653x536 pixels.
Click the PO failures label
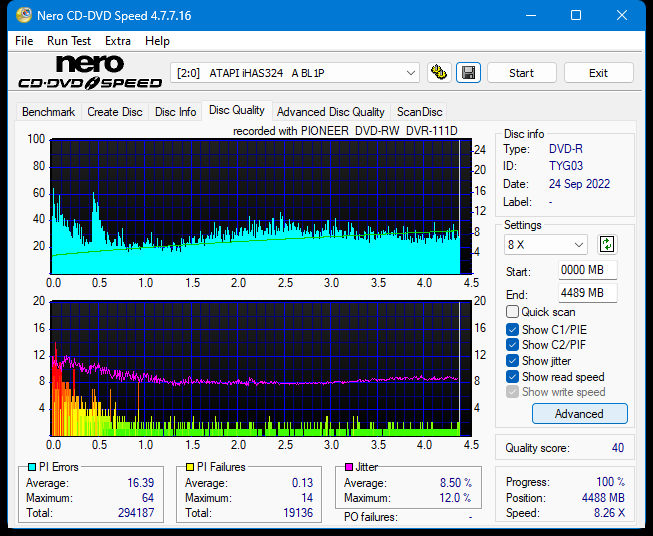coord(370,517)
